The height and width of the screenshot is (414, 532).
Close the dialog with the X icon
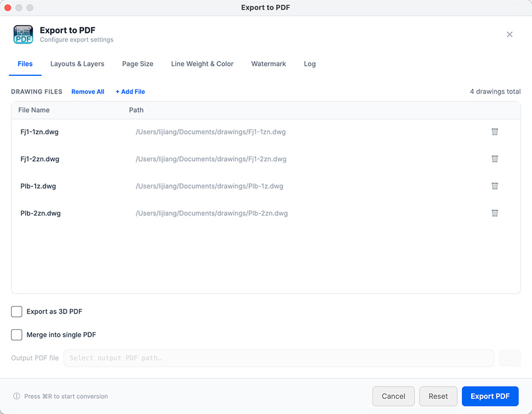509,34
